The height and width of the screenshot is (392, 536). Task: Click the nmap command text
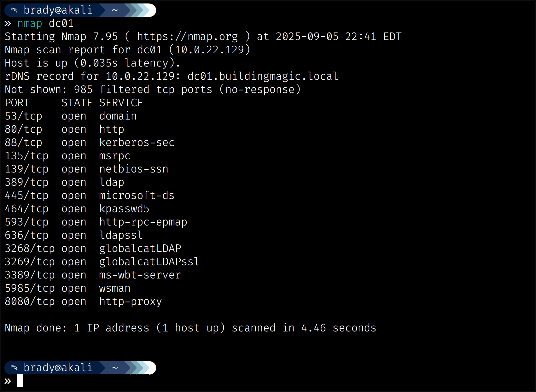(30, 24)
